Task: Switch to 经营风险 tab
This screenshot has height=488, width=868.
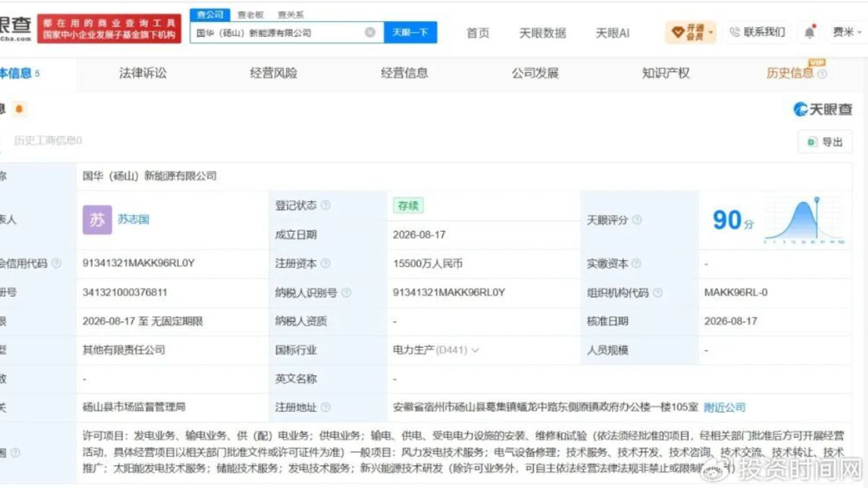Action: (273, 73)
